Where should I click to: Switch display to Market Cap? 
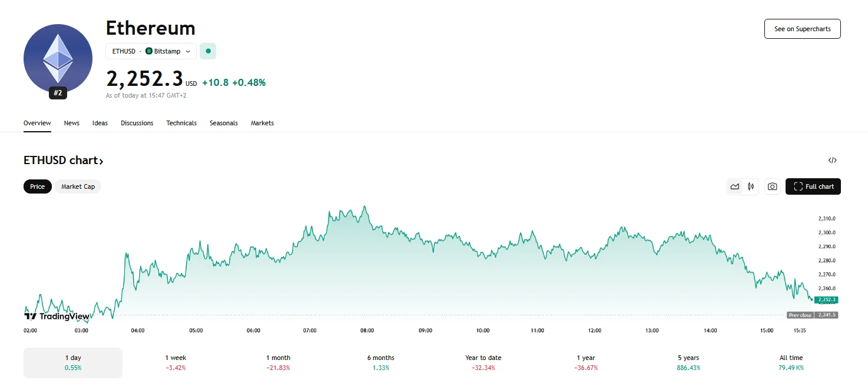click(78, 186)
